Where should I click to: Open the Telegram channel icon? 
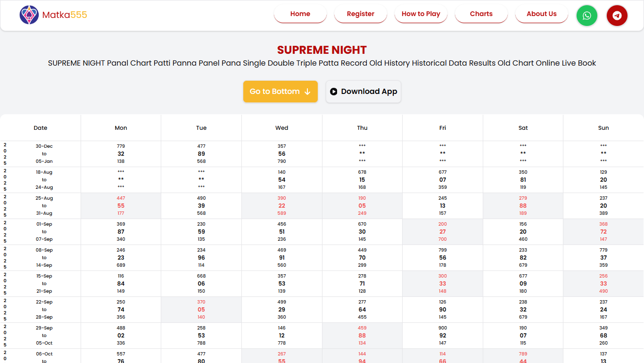[x=617, y=16]
